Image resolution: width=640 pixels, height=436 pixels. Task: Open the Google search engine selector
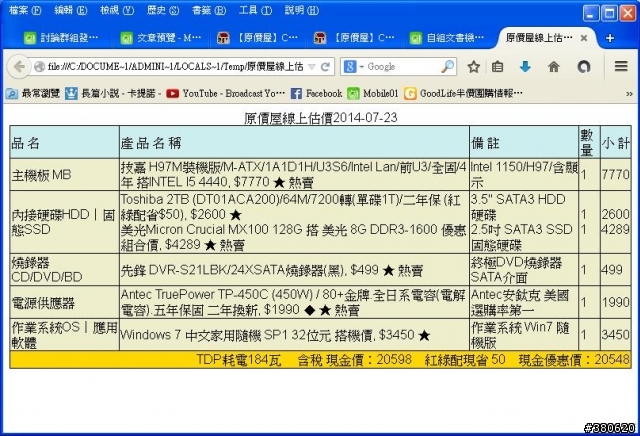pos(353,67)
